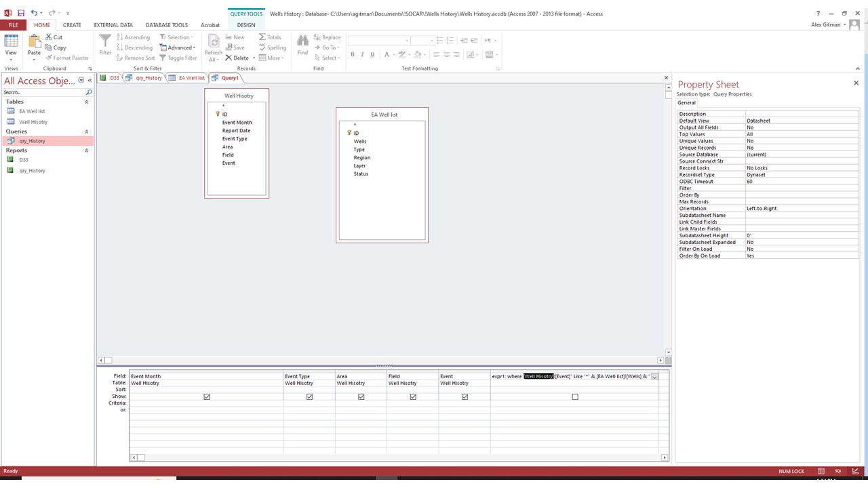Click Cut in the Clipboard group
Image resolution: width=868 pixels, height=488 pixels.
(x=54, y=37)
